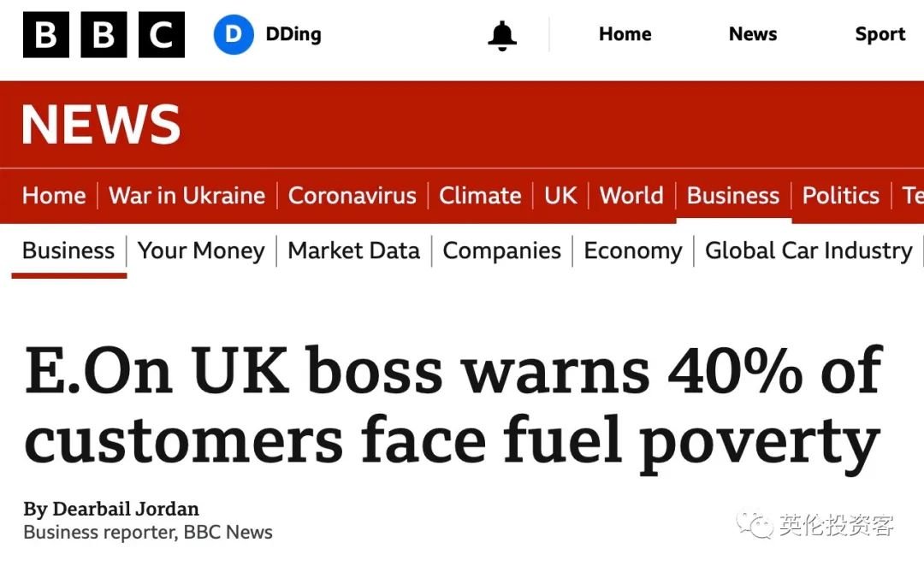Open the Companies sub-tab
Image resolution: width=924 pixels, height=566 pixels.
coord(501,251)
